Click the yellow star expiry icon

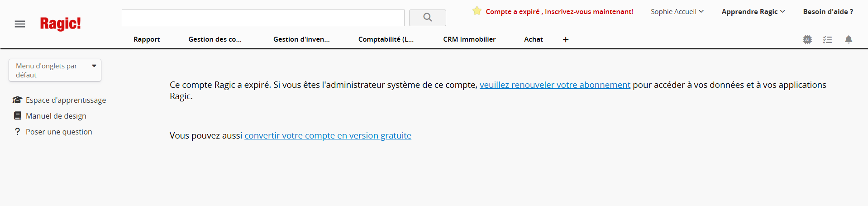477,11
